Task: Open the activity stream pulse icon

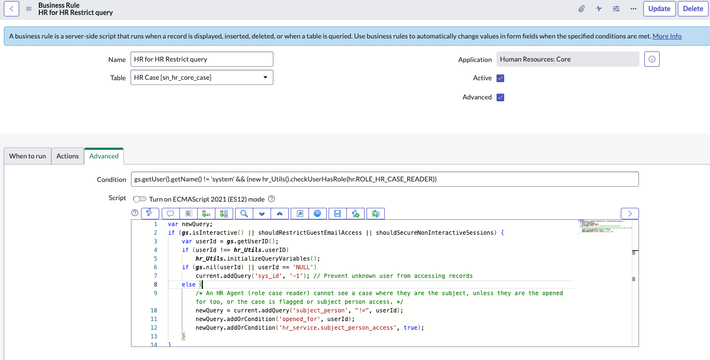Action: (599, 9)
